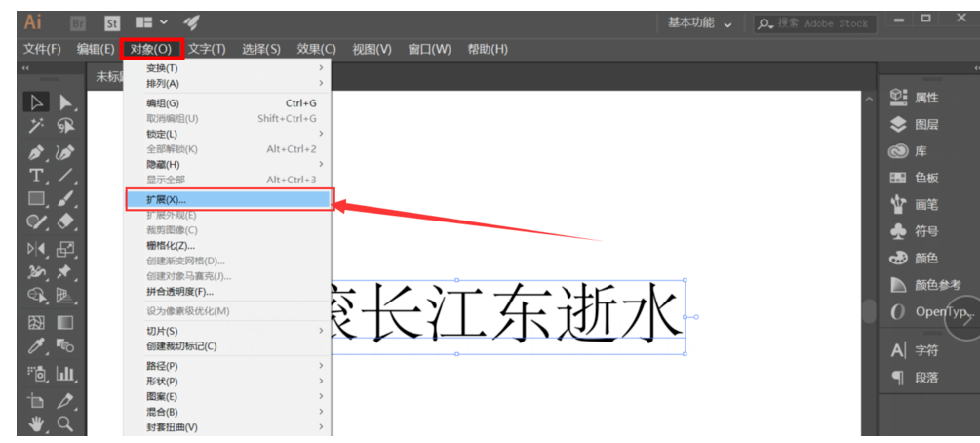The height and width of the screenshot is (443, 980).
Task: Choose 创建裁切标记(C) menu entry
Action: tap(227, 346)
